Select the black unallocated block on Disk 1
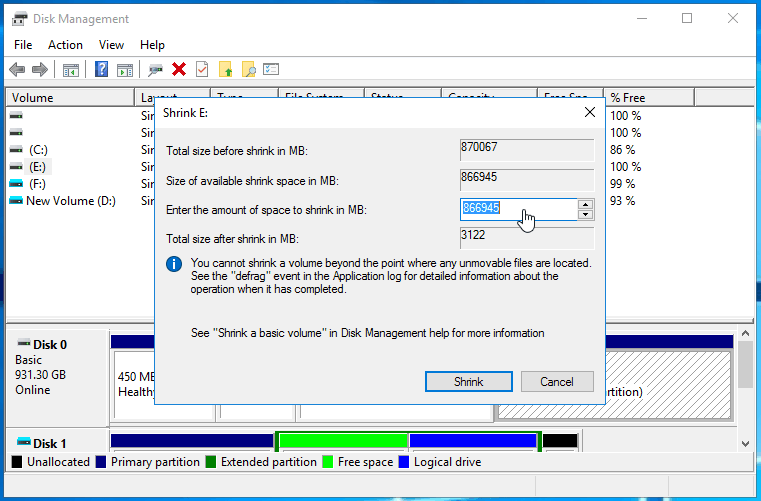Viewport: 761px width, 501px height. point(560,441)
